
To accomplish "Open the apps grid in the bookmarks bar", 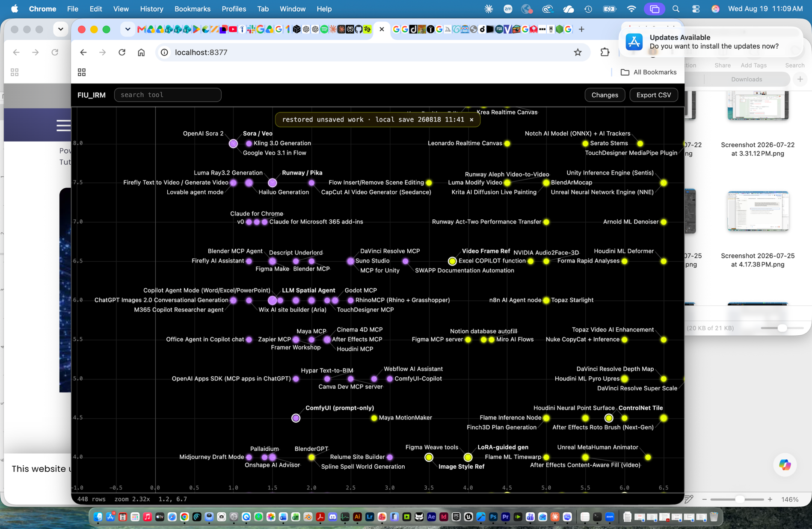I will [x=82, y=72].
